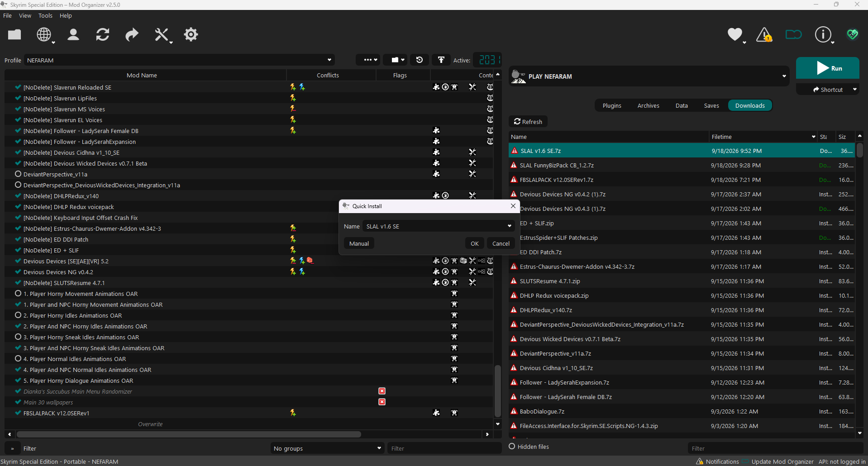Click the redo arrow toolbar icon

point(132,34)
